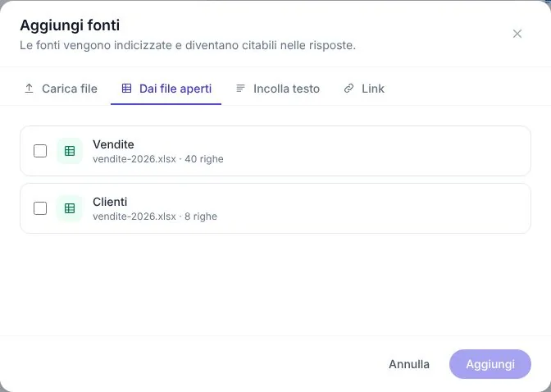Image resolution: width=551 pixels, height=392 pixels.
Task: Click the upload arrow icon
Action: [30, 89]
